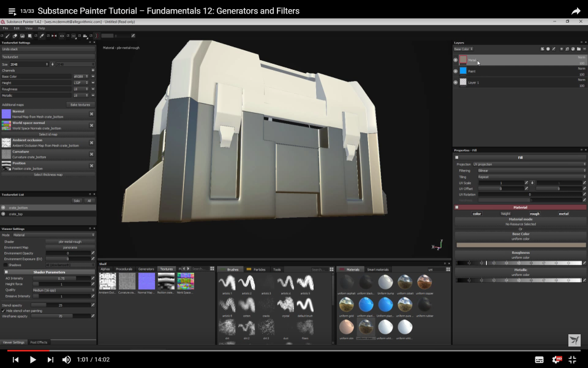Open Base Color sRGB8 format dropdown

pyautogui.click(x=81, y=77)
